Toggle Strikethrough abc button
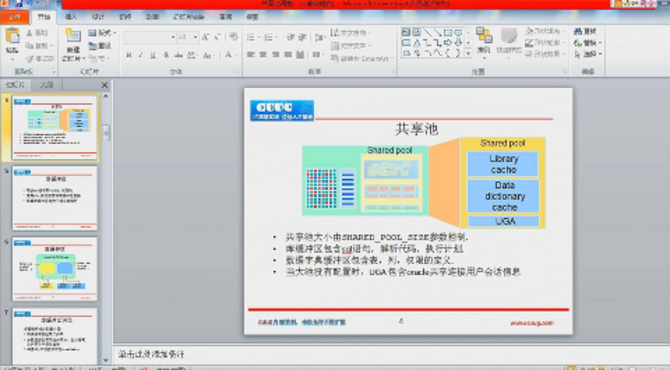 [179, 55]
